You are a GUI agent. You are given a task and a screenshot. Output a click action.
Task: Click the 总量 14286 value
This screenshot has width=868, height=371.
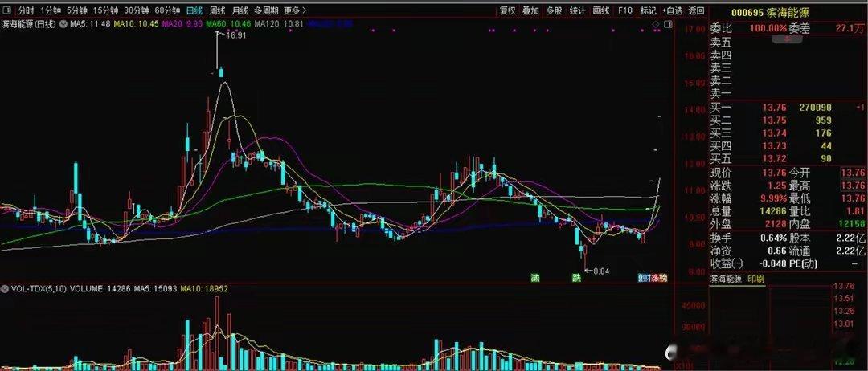772,211
